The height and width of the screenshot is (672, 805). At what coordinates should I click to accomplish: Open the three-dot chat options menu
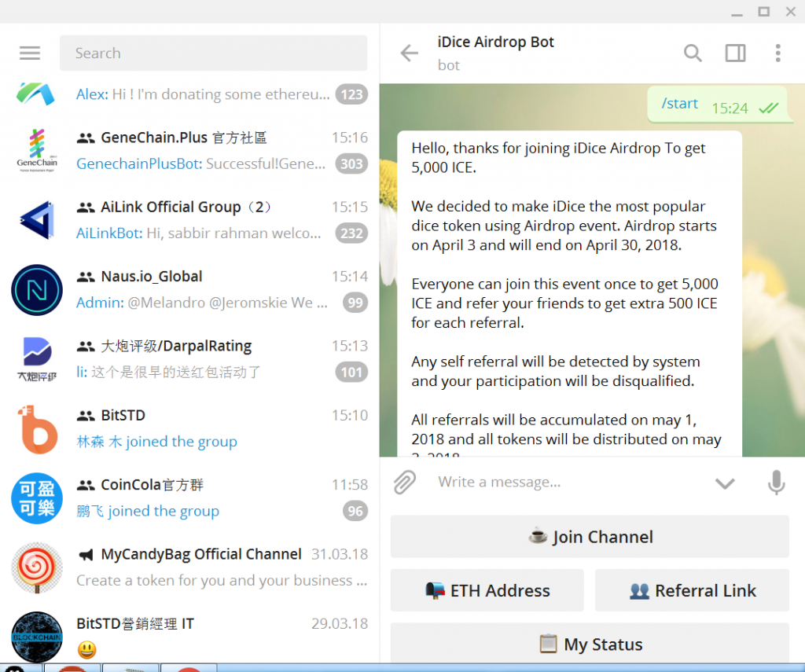(x=778, y=53)
